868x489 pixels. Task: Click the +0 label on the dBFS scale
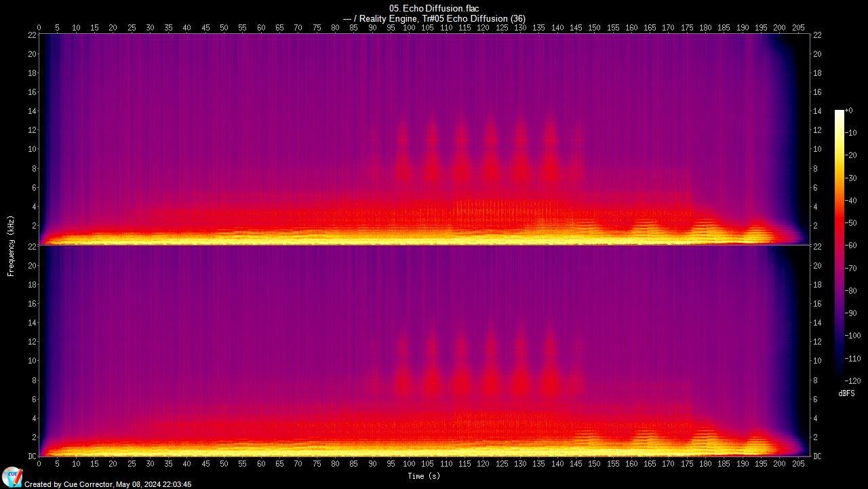click(x=848, y=110)
